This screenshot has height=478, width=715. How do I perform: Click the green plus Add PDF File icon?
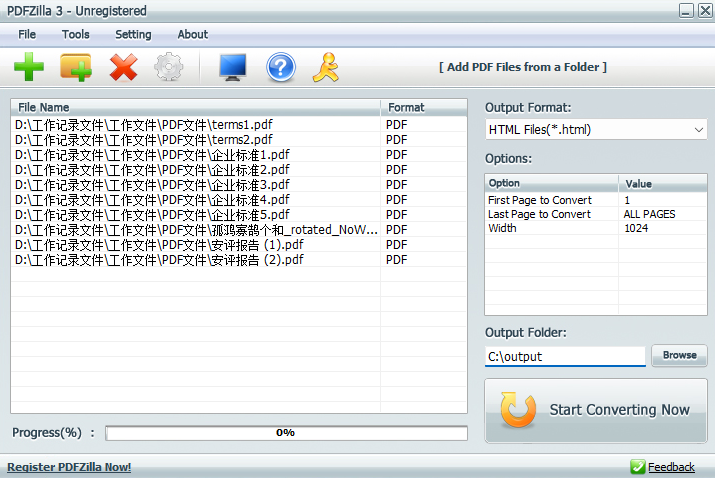[29, 67]
